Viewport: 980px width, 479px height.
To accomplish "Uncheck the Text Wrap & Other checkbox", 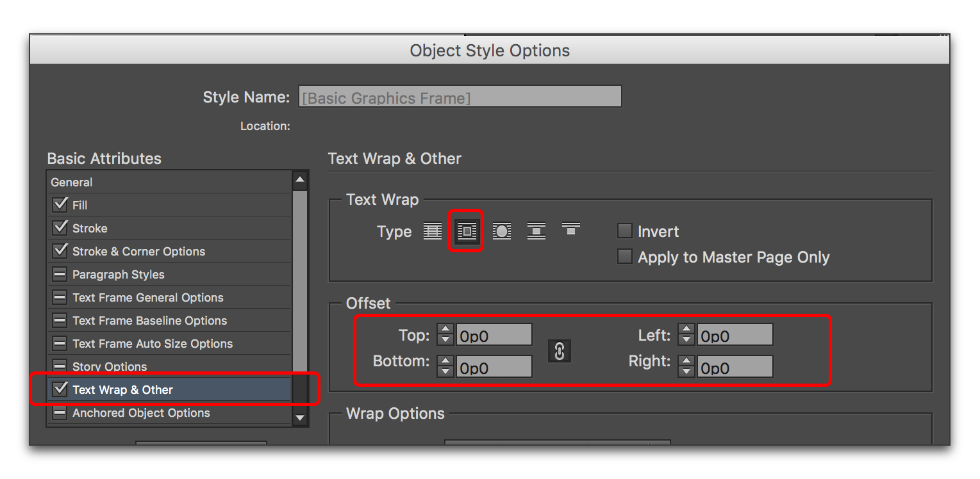I will (60, 389).
